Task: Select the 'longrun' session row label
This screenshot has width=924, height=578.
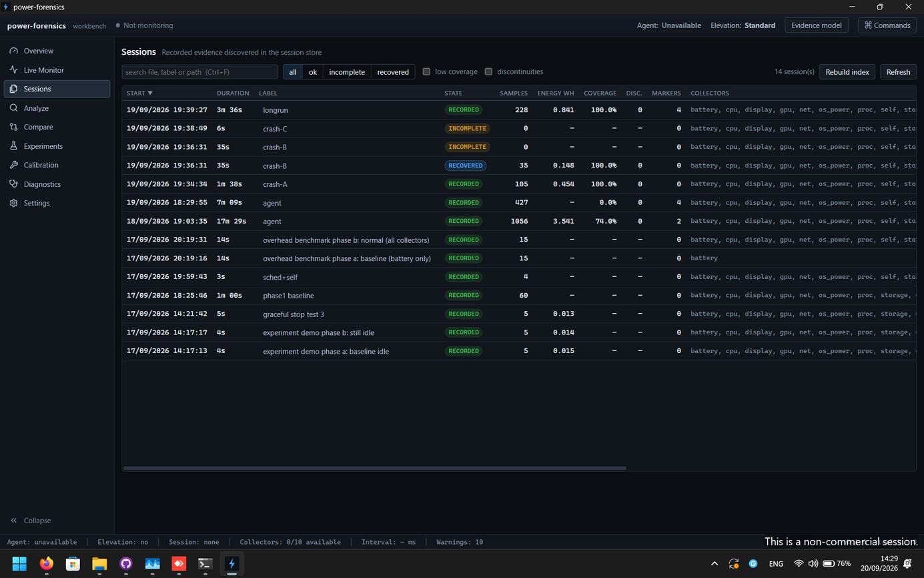Action: (276, 110)
